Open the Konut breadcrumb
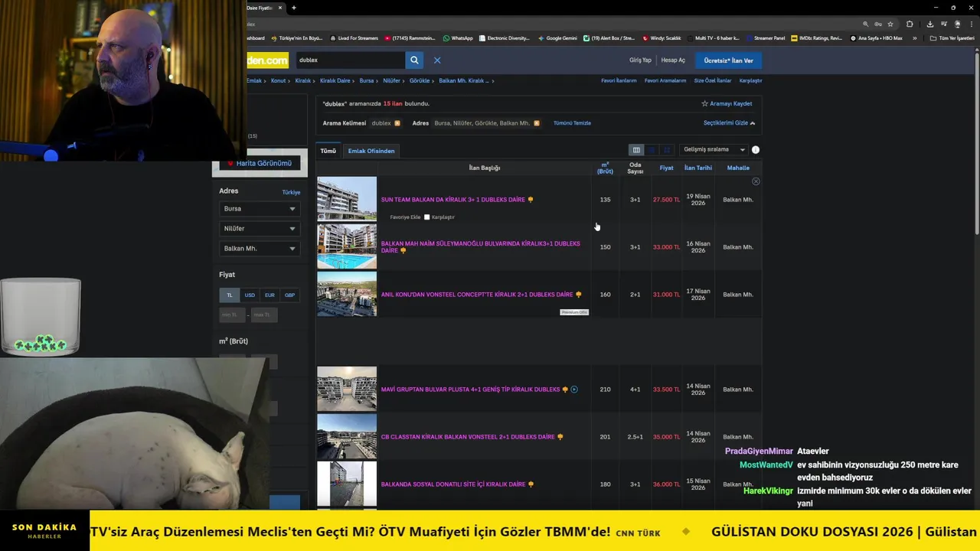This screenshot has height=551, width=980. coord(278,80)
